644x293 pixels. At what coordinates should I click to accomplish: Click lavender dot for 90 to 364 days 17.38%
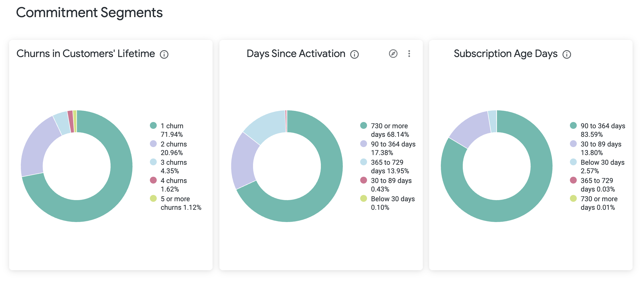click(364, 144)
